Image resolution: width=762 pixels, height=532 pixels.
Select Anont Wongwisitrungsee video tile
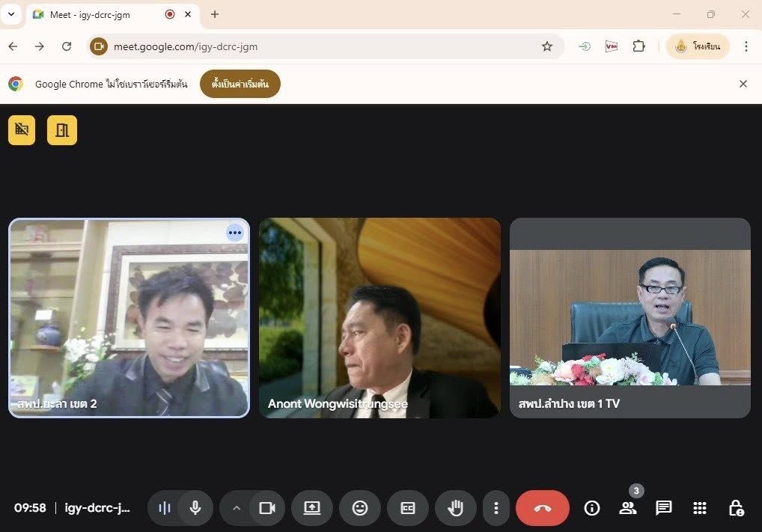(380, 318)
